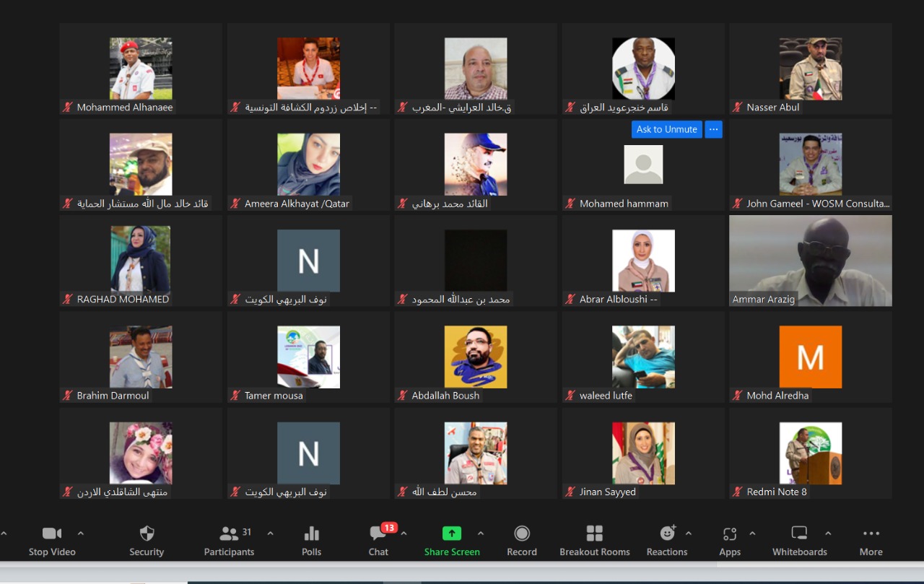Screen dimensions: 924x584
Task: Click the green Share Screen icon
Action: tap(451, 534)
